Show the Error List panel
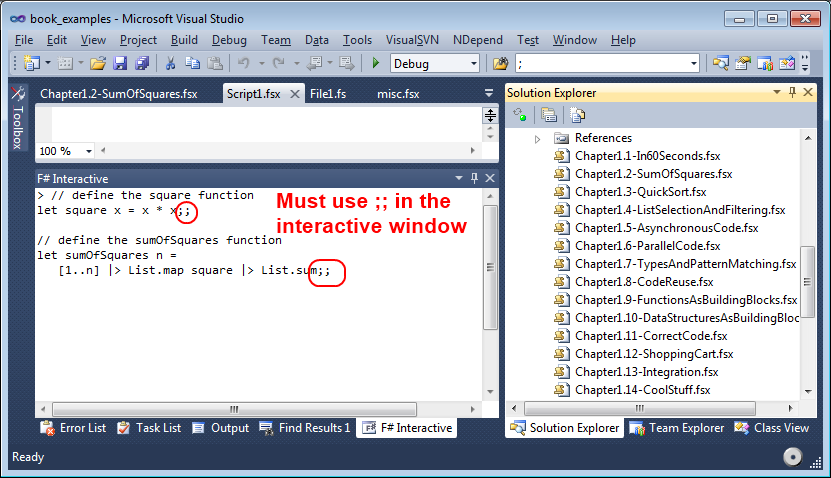The height and width of the screenshot is (478, 831). [73, 428]
